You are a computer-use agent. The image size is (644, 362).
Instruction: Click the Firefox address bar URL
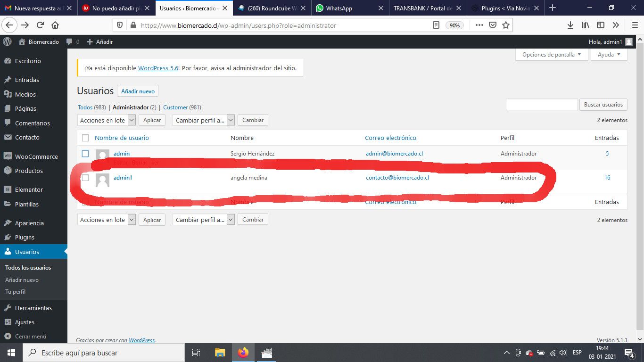(x=239, y=25)
